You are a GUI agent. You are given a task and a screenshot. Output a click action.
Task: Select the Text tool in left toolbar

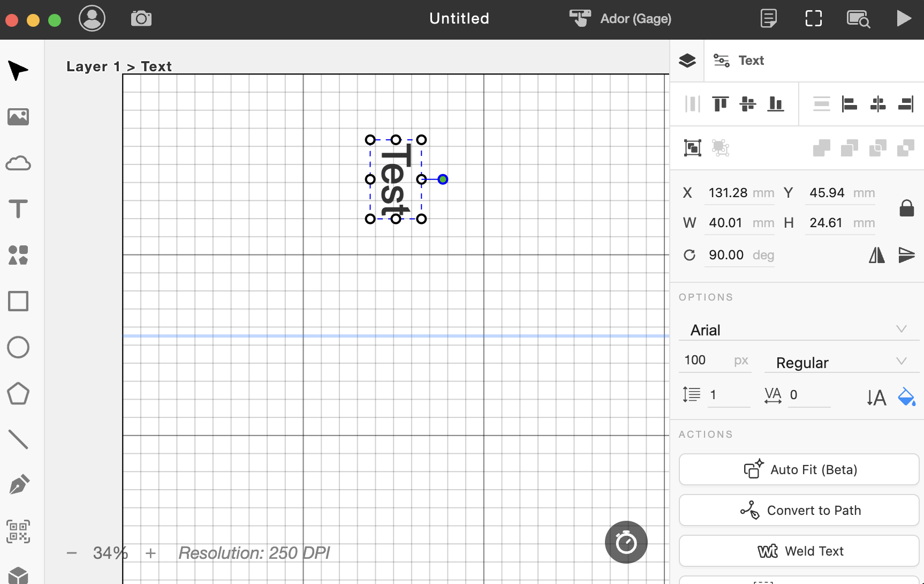pos(18,209)
